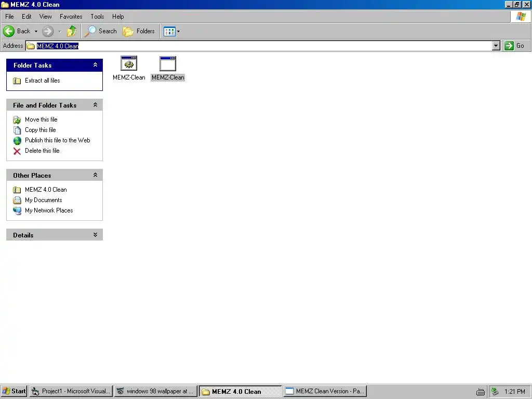532x399 pixels.
Task: Click the Go button
Action: [514, 46]
